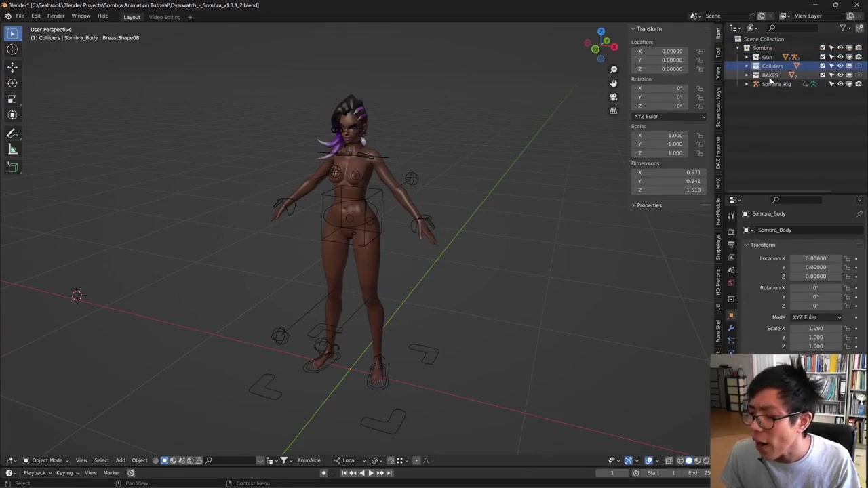The image size is (868, 488).
Task: Switch to the Video Editing workspace tab
Action: [x=165, y=17]
